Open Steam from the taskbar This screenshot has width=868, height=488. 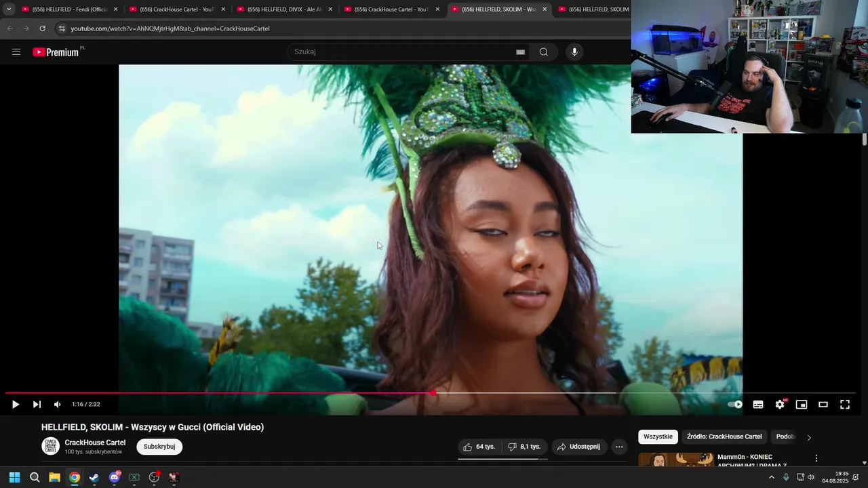(94, 477)
